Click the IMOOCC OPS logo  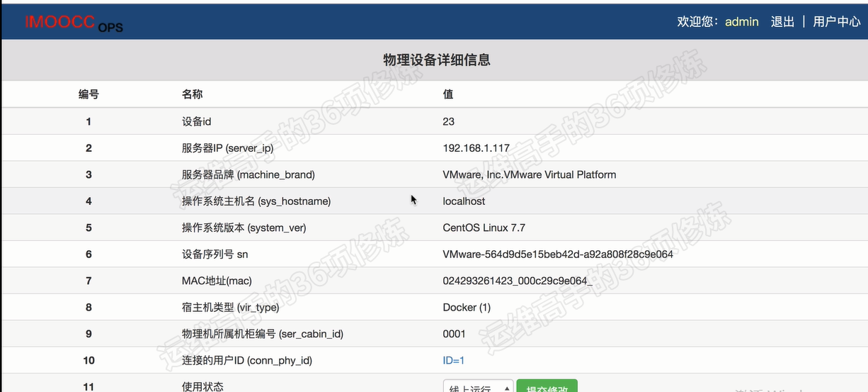click(x=74, y=23)
